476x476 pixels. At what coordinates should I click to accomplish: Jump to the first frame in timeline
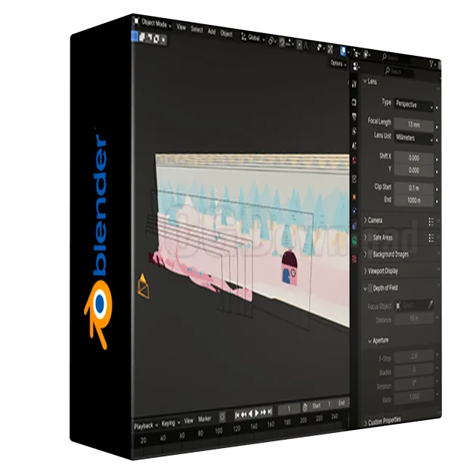pyautogui.click(x=237, y=415)
